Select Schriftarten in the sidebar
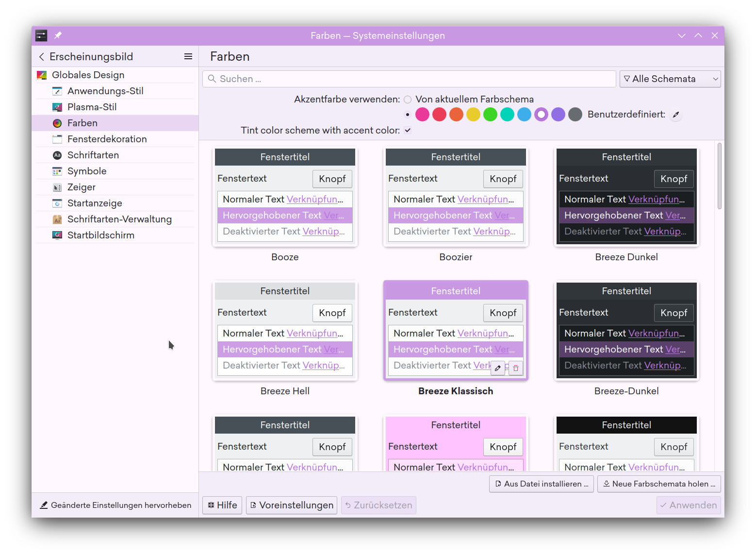This screenshot has height=555, width=756. tap(93, 155)
